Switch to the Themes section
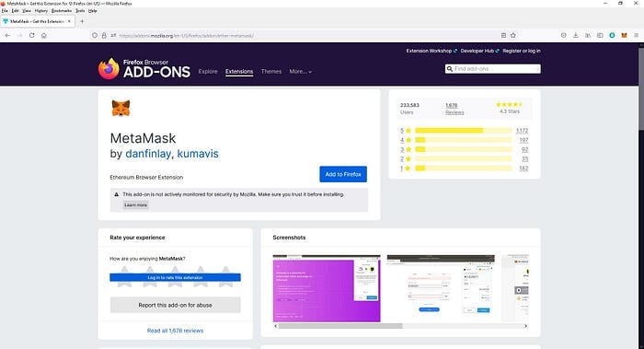 pyautogui.click(x=271, y=72)
